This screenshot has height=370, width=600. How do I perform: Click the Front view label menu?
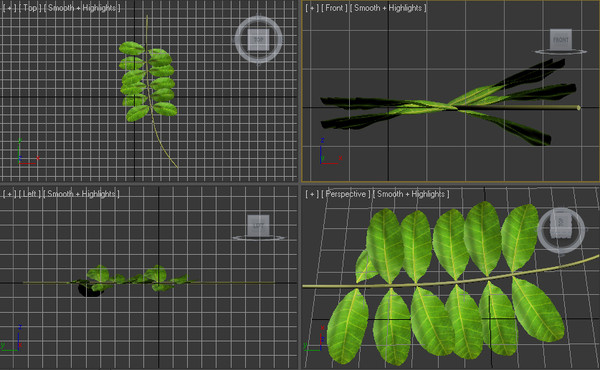click(x=334, y=8)
